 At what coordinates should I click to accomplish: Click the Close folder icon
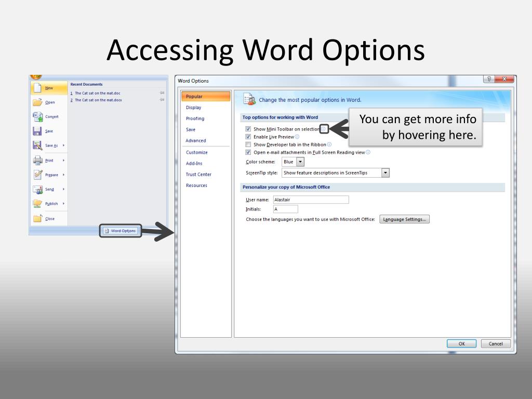tap(37, 219)
